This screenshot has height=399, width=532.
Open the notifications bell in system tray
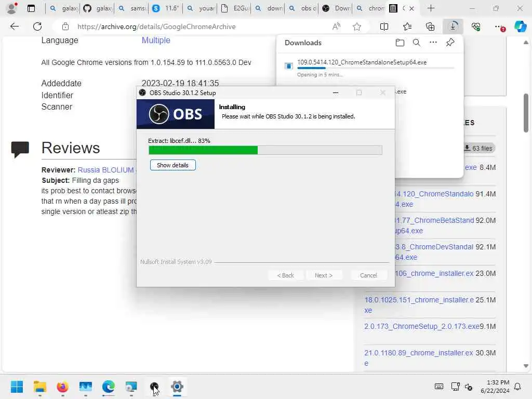coord(518,387)
